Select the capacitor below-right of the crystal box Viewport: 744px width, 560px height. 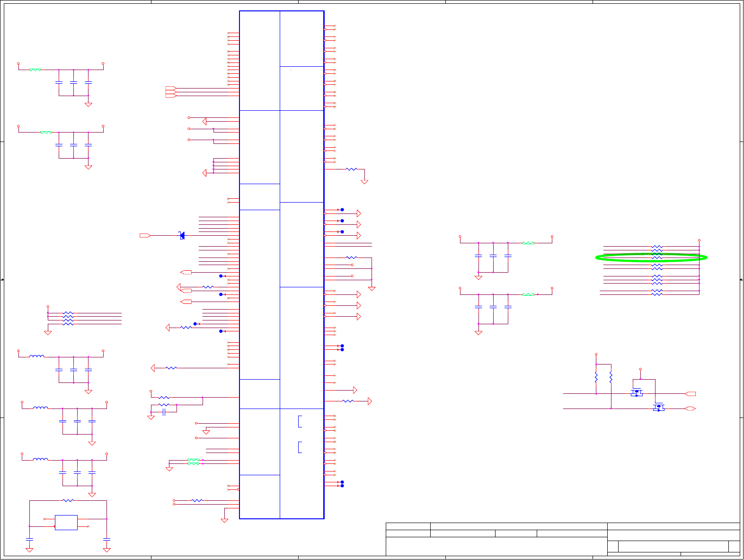click(106, 539)
